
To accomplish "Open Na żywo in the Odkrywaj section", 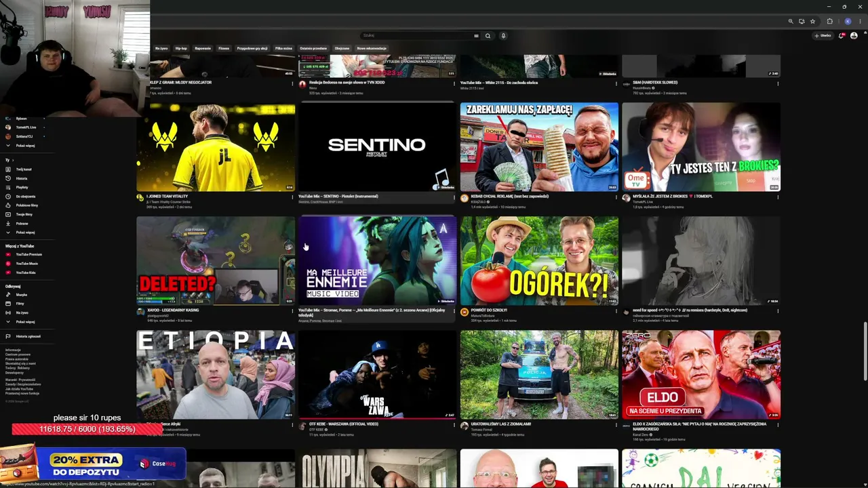I will tap(22, 312).
